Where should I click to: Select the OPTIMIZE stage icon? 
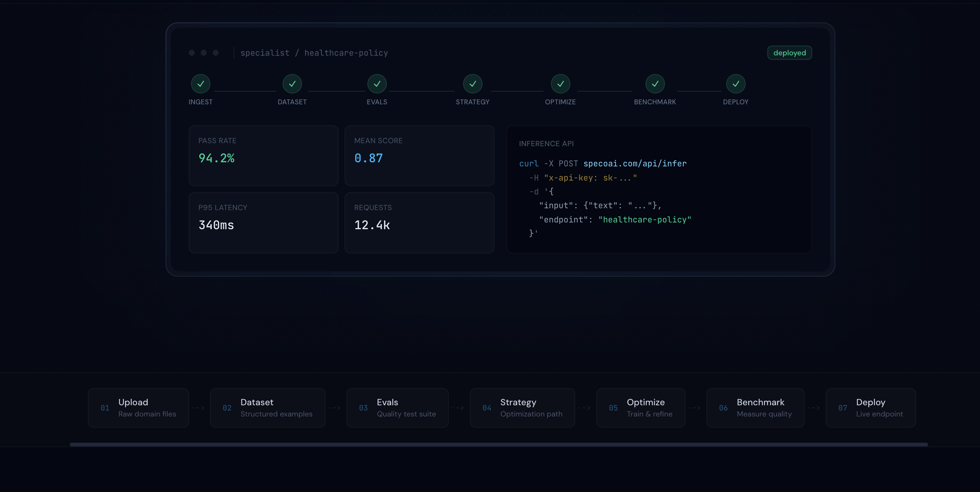560,84
